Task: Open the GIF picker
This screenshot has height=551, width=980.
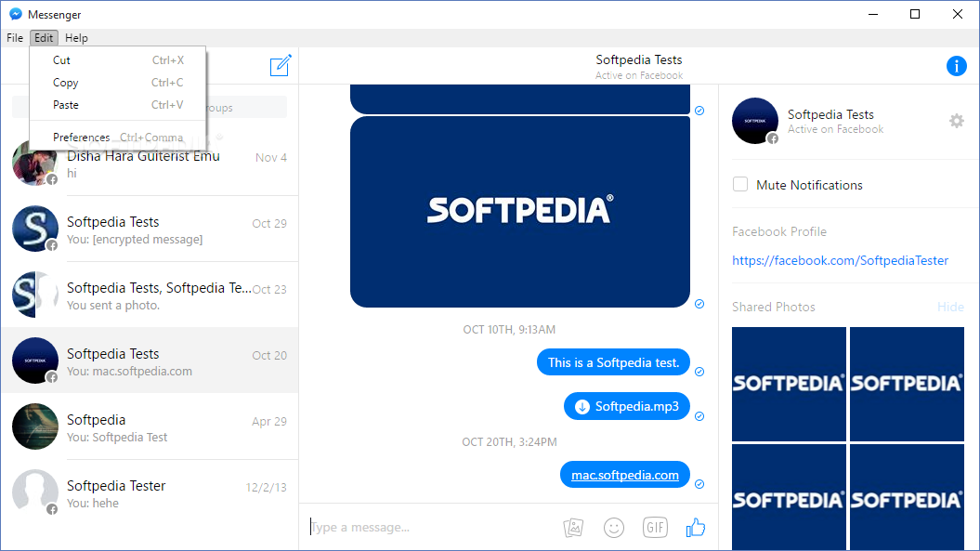Action: pos(655,527)
